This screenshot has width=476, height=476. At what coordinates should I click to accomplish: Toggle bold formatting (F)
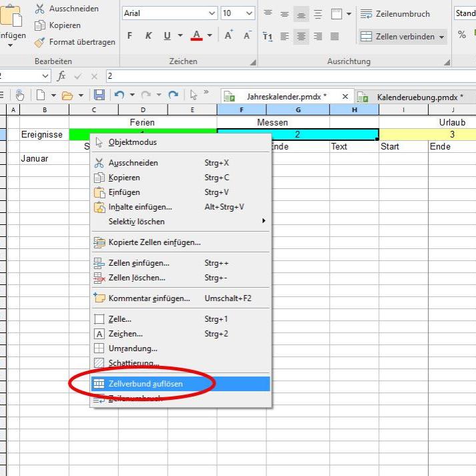[x=132, y=36]
